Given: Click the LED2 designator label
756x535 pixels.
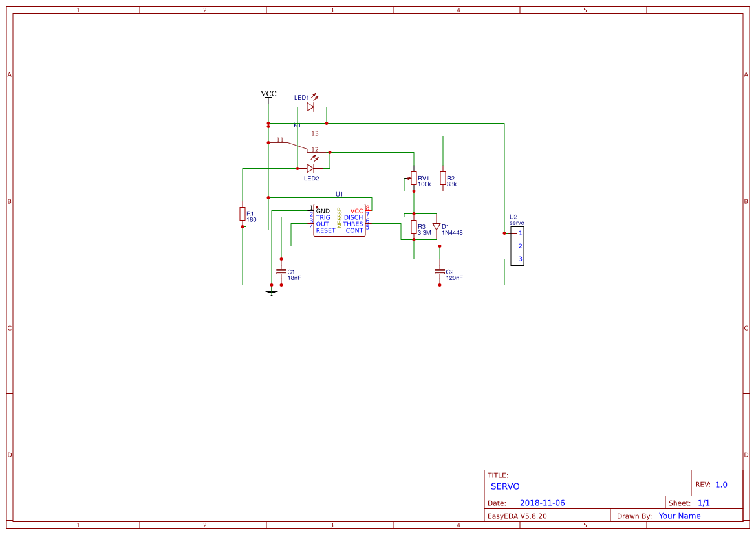Looking at the screenshot, I should (x=312, y=179).
